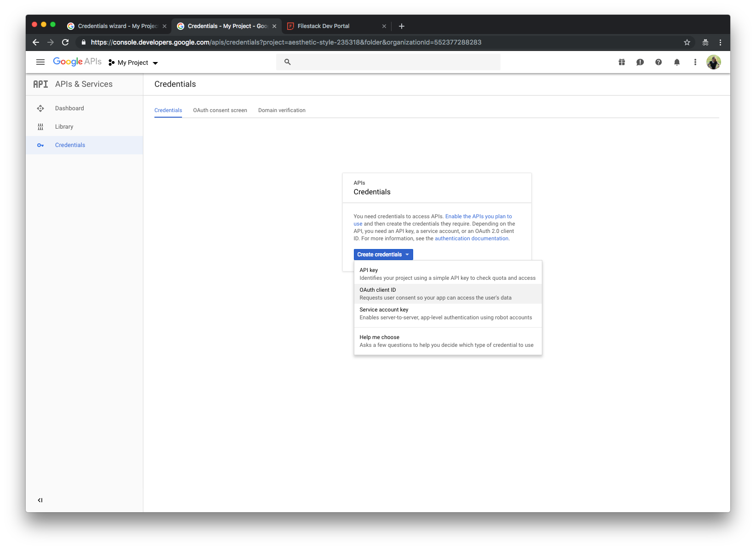Switch to the Credentials tab
The image size is (756, 549).
tap(168, 110)
